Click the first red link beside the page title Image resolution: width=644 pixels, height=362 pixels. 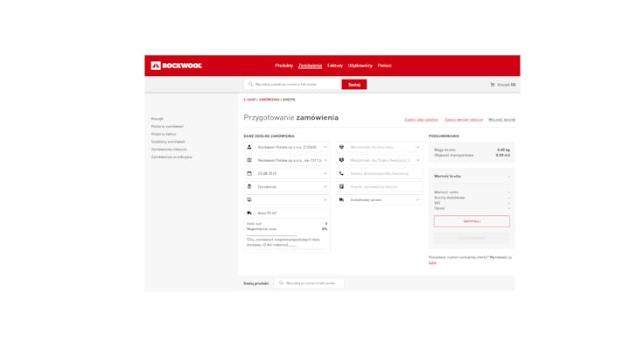[421, 120]
